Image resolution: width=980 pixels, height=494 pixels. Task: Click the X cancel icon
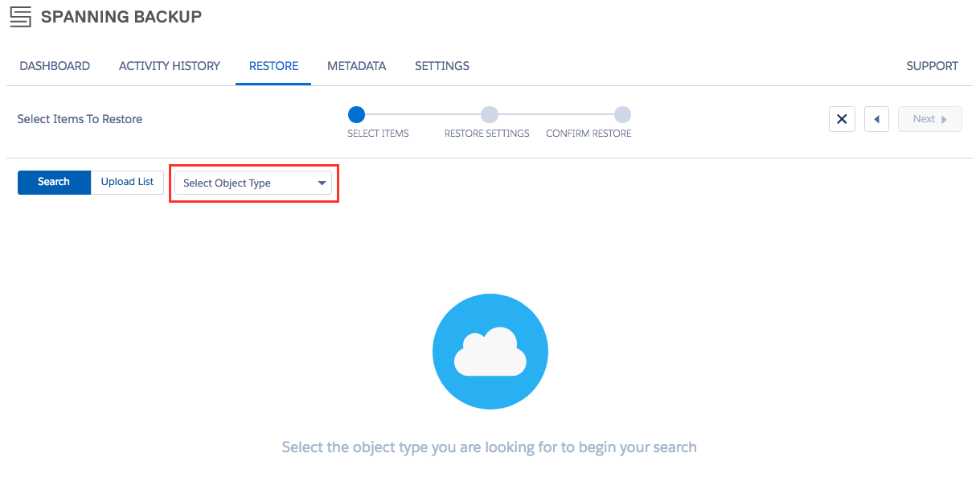842,118
